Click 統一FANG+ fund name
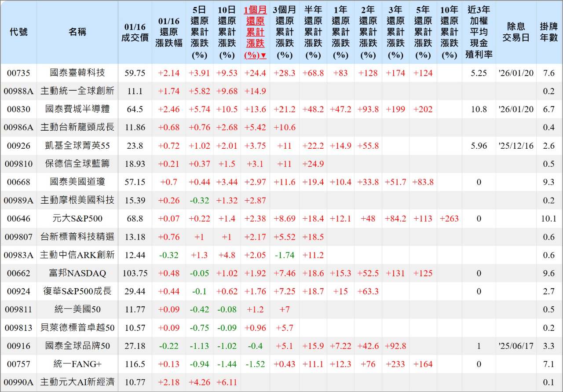The image size is (563, 392). [x=77, y=364]
